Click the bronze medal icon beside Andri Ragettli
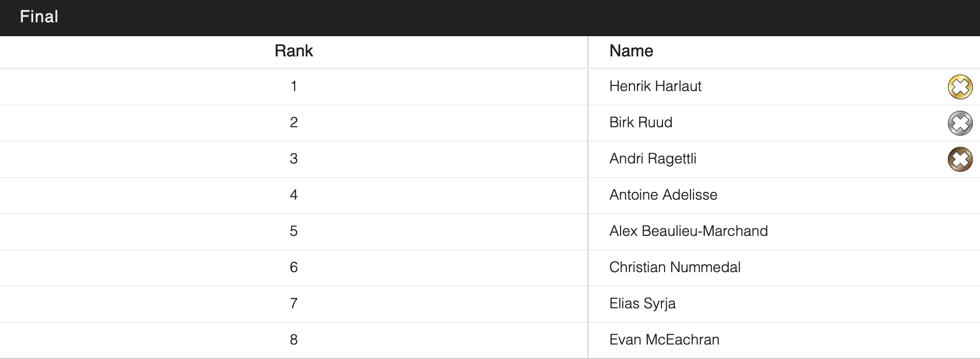This screenshot has width=980, height=359. 960,159
